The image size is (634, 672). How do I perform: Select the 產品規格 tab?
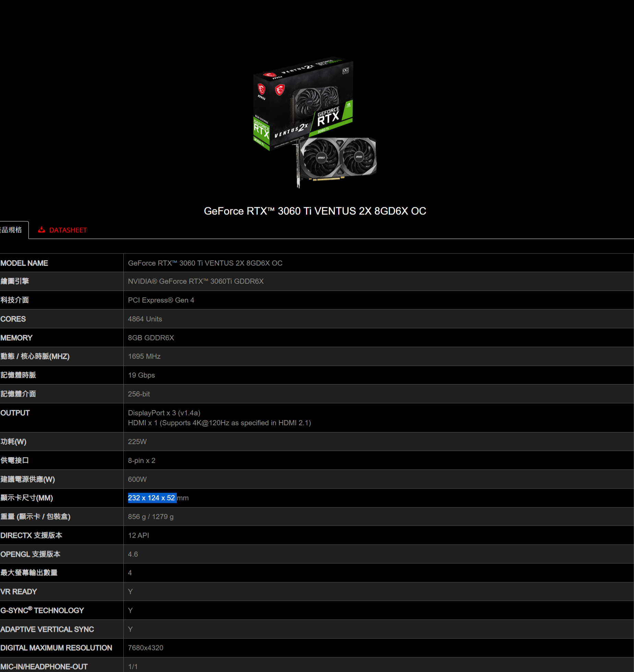(x=12, y=230)
